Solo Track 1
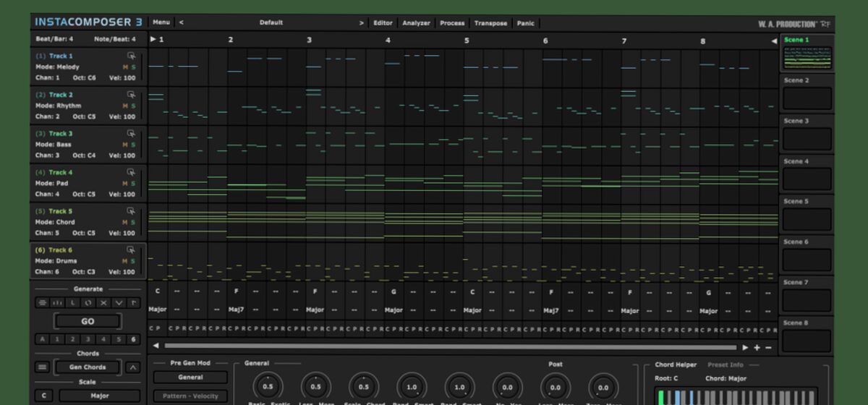 click(133, 67)
